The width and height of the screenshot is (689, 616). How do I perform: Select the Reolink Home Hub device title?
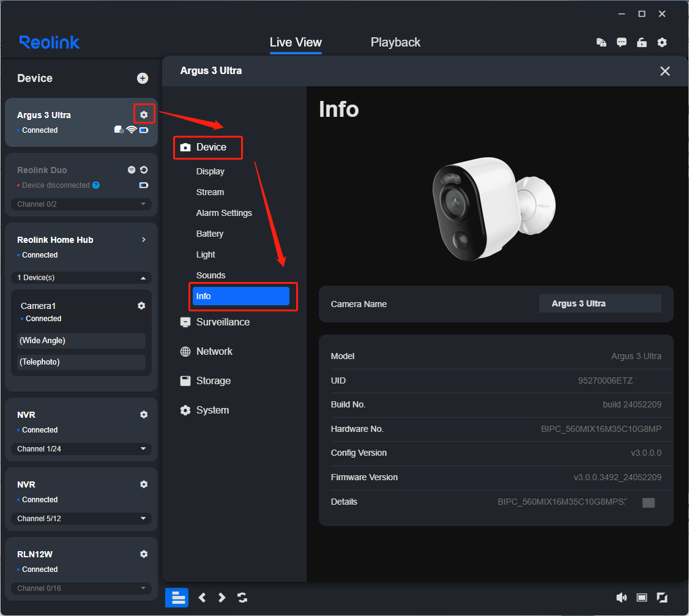point(55,240)
